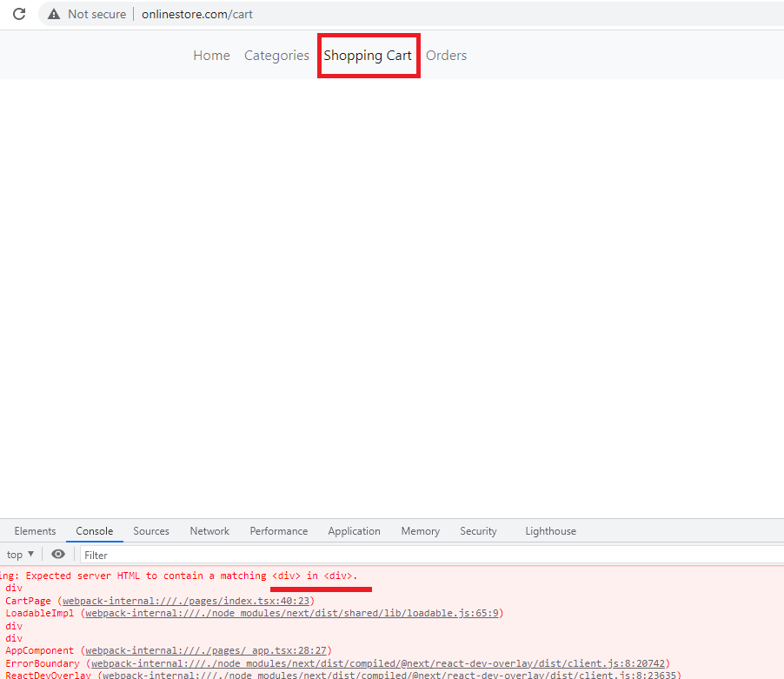Select the Console devtools tab
Image resolution: width=784 pixels, height=679 pixels.
point(94,531)
